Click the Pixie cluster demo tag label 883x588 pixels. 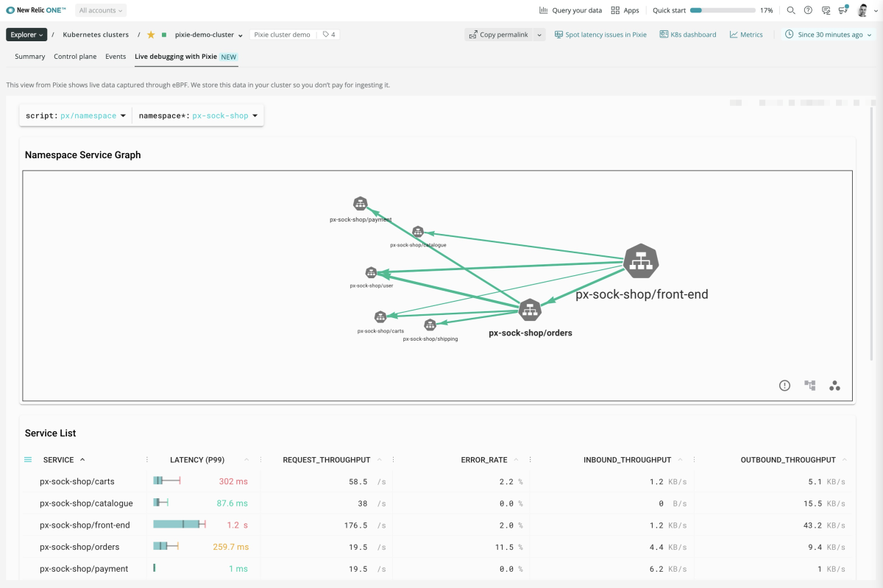click(283, 35)
